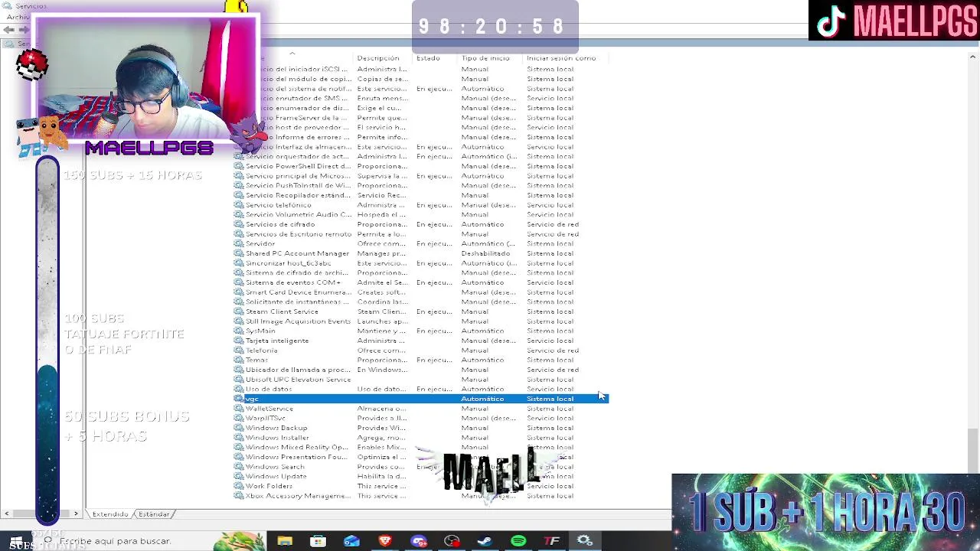This screenshot has height=551, width=980.
Task: Select Servicio Recopilador estándar row
Action: click(x=421, y=195)
